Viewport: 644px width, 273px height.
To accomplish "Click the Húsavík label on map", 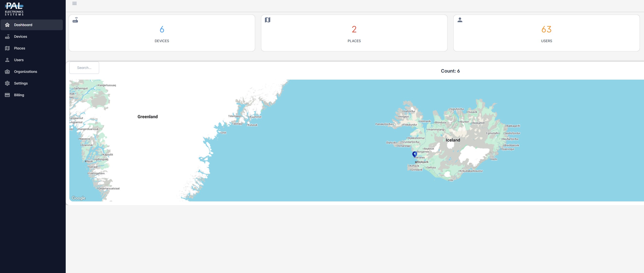I will coord(472,112).
